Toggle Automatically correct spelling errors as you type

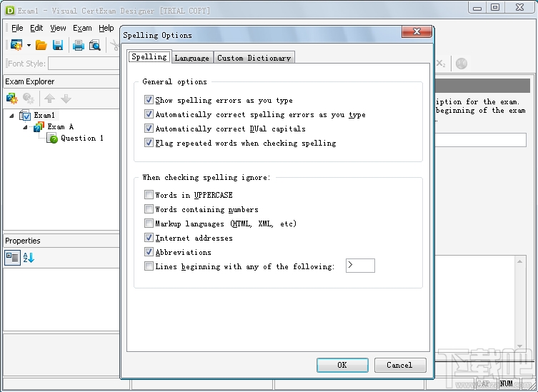(x=149, y=114)
